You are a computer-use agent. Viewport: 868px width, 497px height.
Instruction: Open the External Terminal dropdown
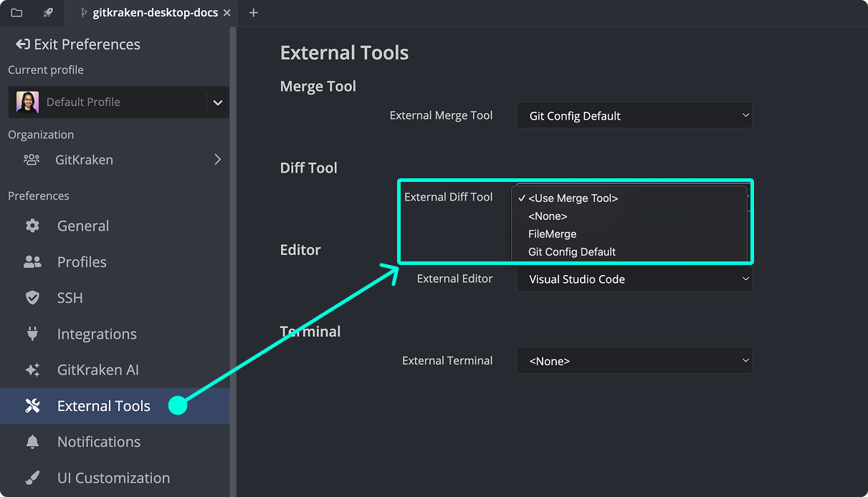click(634, 361)
